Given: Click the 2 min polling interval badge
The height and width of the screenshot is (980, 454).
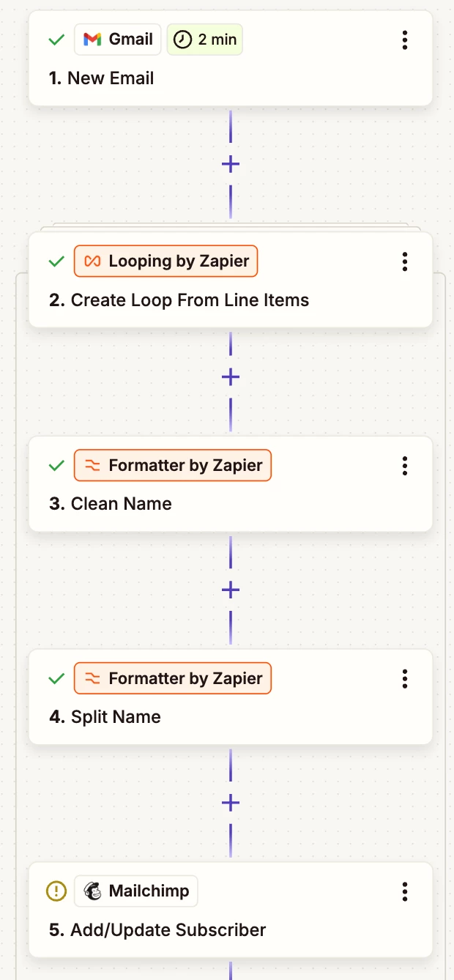Looking at the screenshot, I should point(205,40).
